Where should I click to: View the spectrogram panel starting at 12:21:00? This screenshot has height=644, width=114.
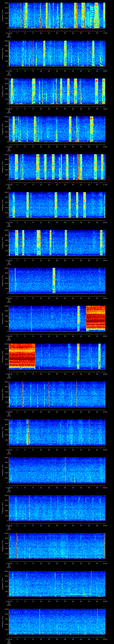[57, 205]
